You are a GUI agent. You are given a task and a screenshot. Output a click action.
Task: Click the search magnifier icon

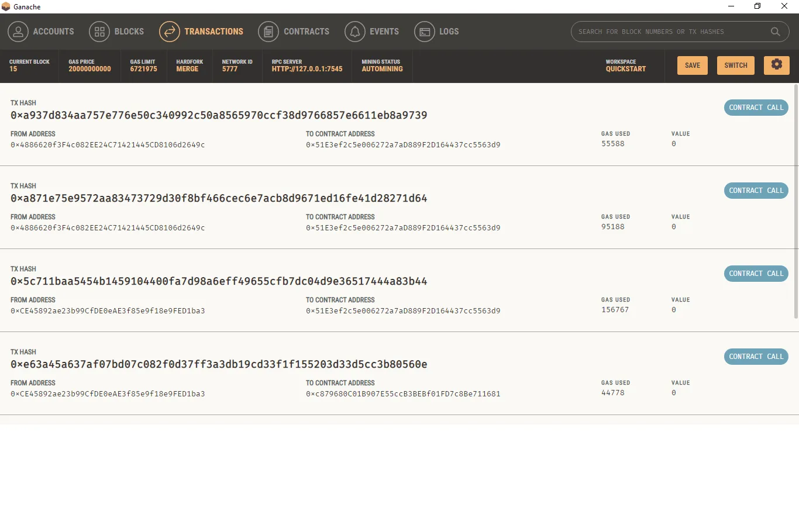click(x=776, y=32)
